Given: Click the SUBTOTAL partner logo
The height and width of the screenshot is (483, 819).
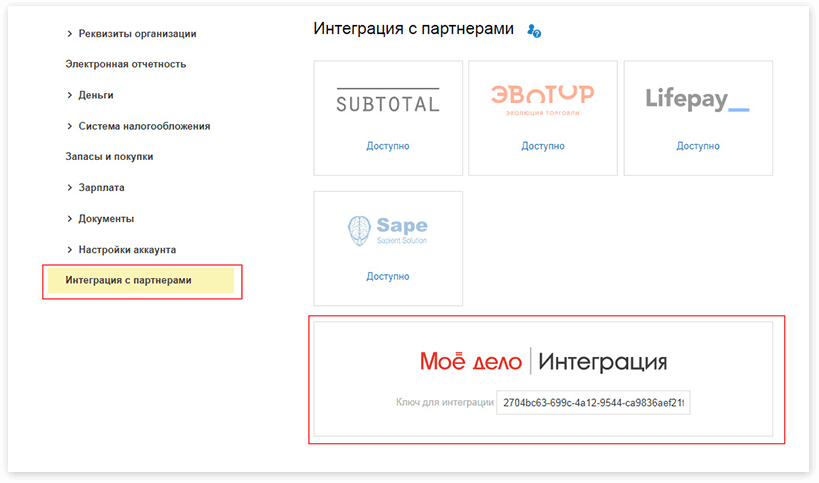Looking at the screenshot, I should (387, 101).
